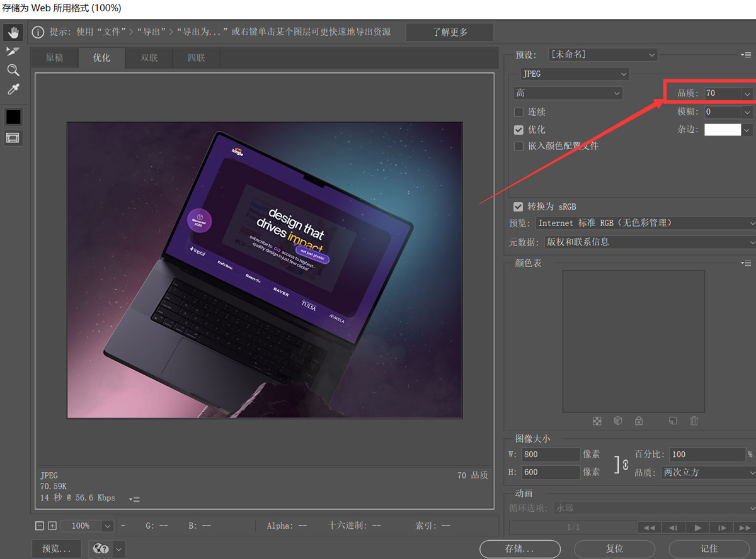Click the 70 品质 label under preview
This screenshot has height=559, width=756.
pyautogui.click(x=472, y=476)
